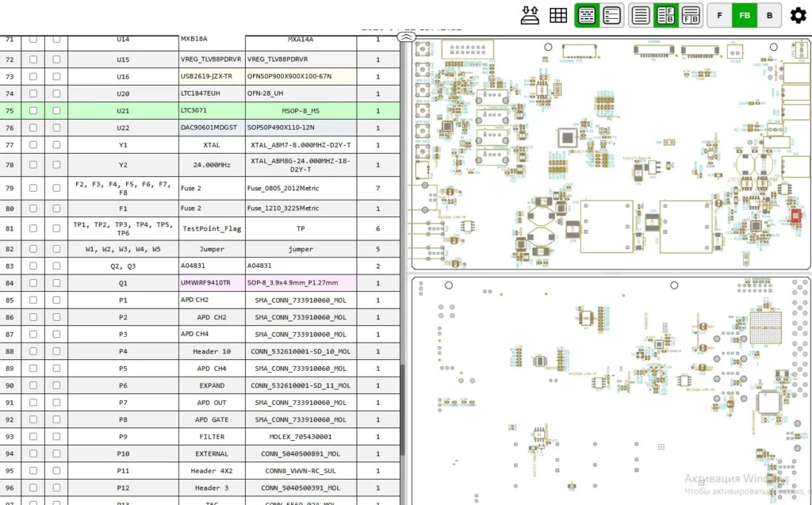Screen dimensions: 812x505
Task: Select the Header 10 value cell
Action: click(x=212, y=351)
